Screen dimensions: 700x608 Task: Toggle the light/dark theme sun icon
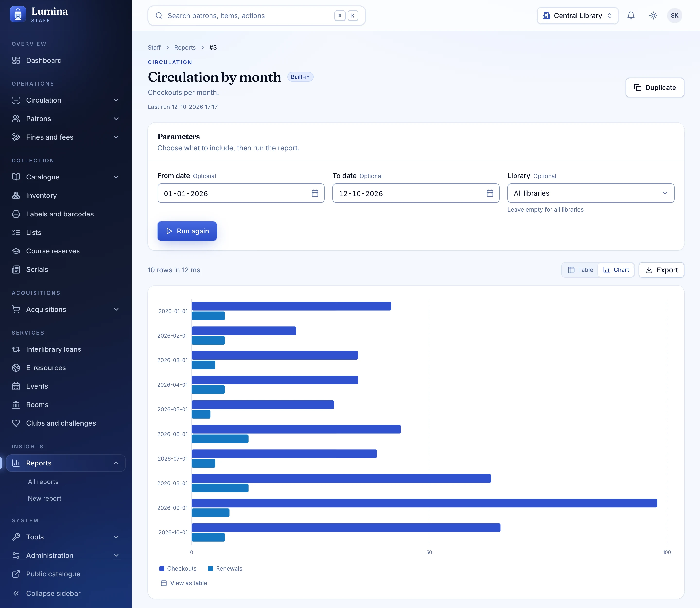tap(653, 16)
